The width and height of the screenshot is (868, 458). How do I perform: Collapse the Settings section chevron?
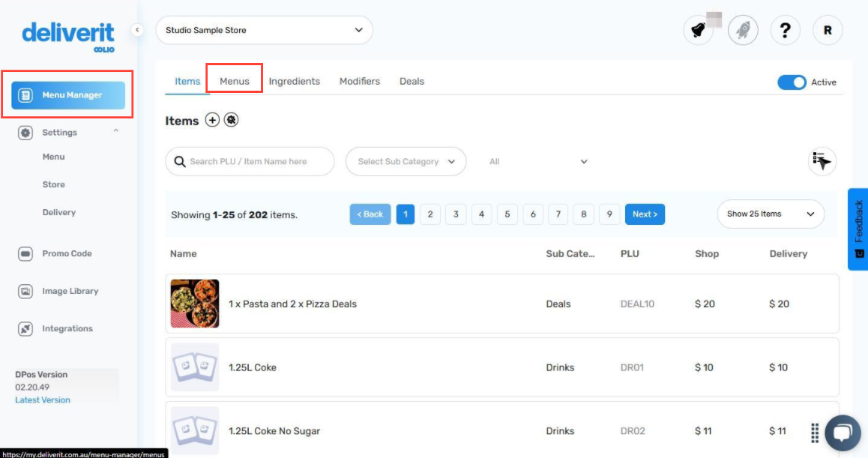pyautogui.click(x=116, y=129)
